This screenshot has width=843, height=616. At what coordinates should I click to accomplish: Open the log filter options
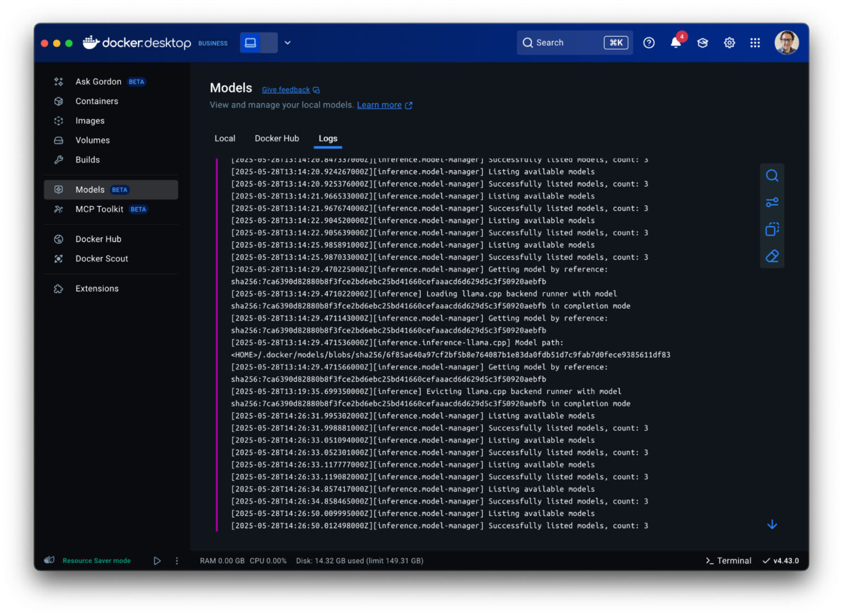(772, 202)
